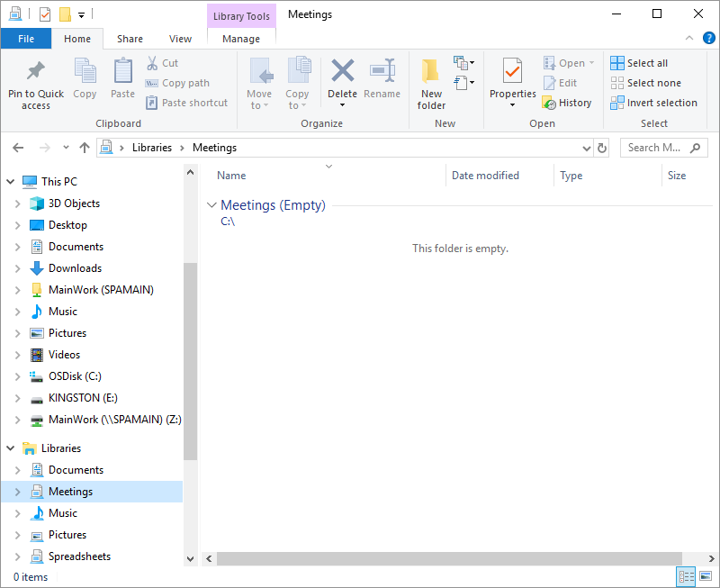Choose Paste shortcut in Clipboard group
This screenshot has height=588, width=720.
tap(186, 103)
